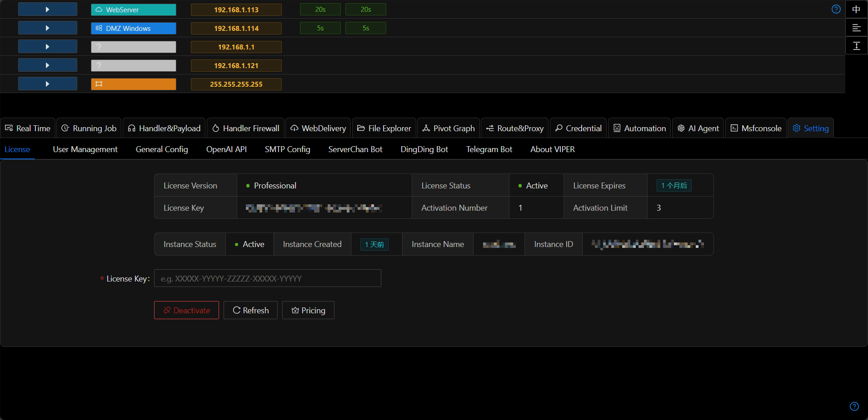The width and height of the screenshot is (868, 420).
Task: Switch language with the 中 button
Action: tap(856, 9)
